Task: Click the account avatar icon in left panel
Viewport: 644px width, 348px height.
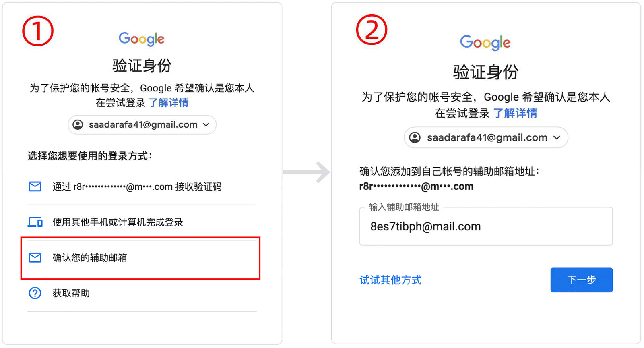Action: click(78, 125)
